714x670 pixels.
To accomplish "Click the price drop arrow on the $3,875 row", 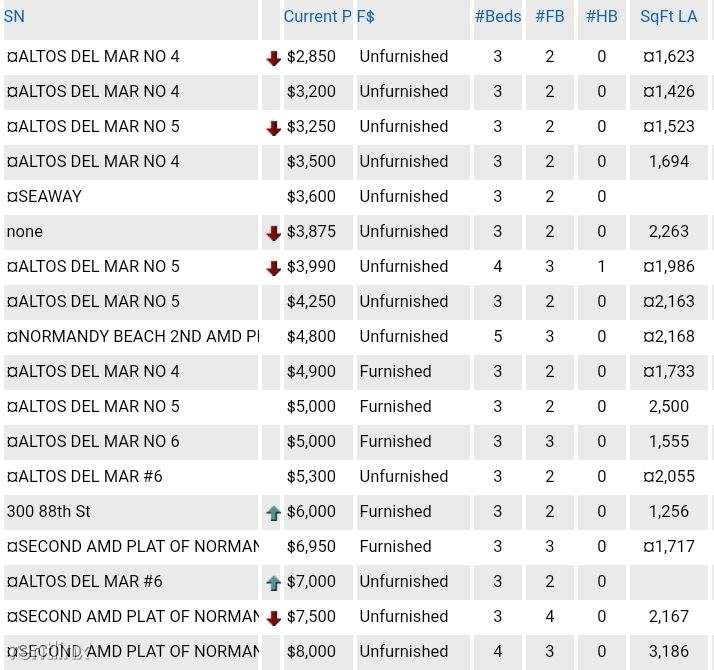I will (273, 233).
